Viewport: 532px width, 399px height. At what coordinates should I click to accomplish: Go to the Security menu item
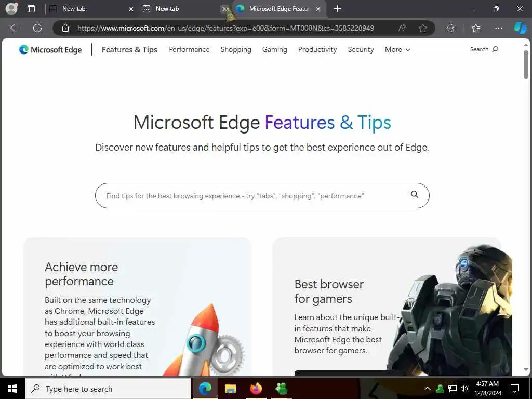pos(361,49)
